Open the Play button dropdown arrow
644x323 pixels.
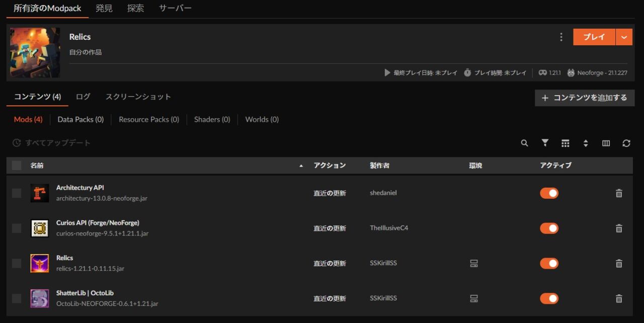(x=624, y=37)
